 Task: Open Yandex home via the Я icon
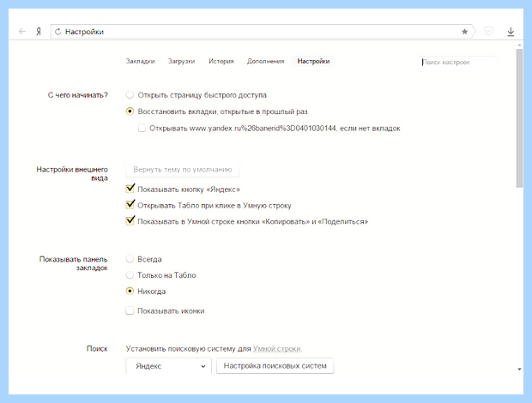(x=39, y=32)
